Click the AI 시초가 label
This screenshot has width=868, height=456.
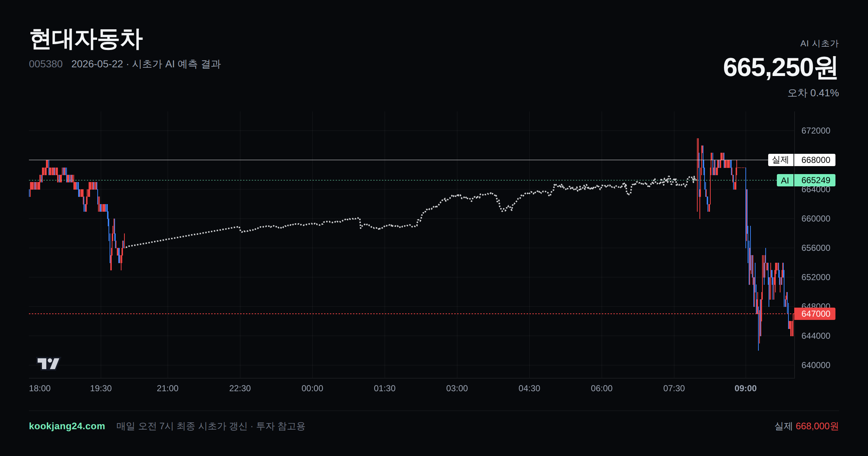[x=819, y=43]
